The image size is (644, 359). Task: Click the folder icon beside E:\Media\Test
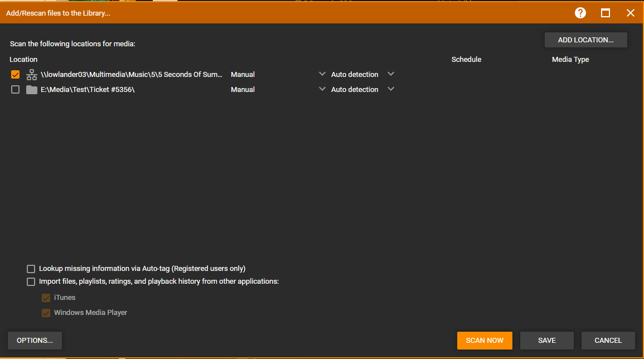pos(32,90)
